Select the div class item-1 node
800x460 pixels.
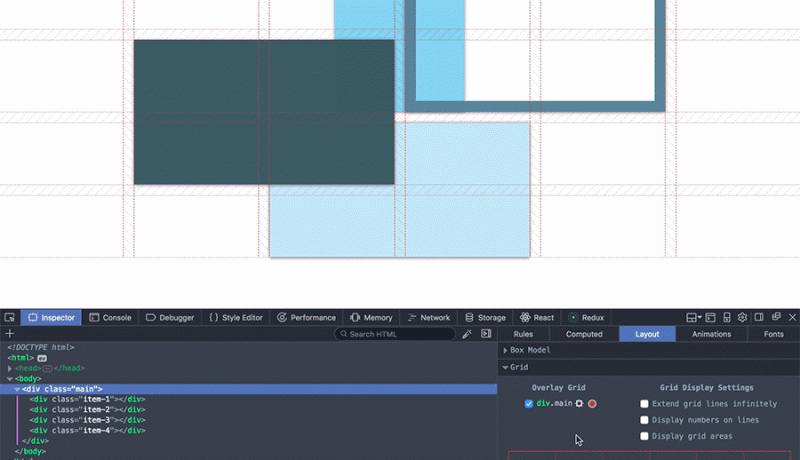pyautogui.click(x=87, y=399)
